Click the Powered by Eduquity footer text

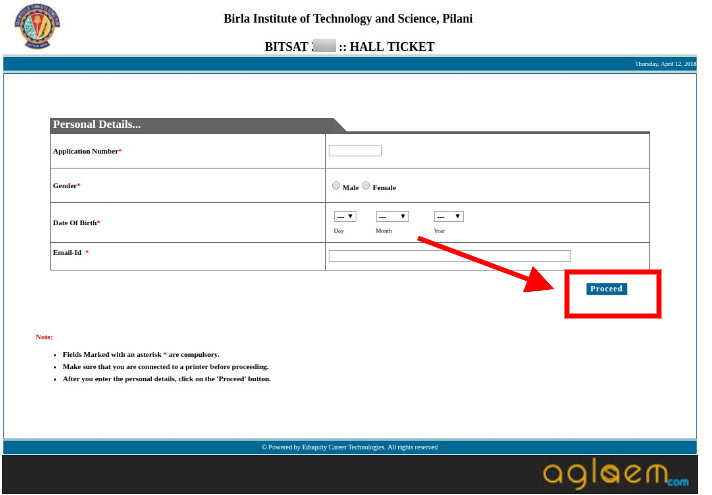350,447
